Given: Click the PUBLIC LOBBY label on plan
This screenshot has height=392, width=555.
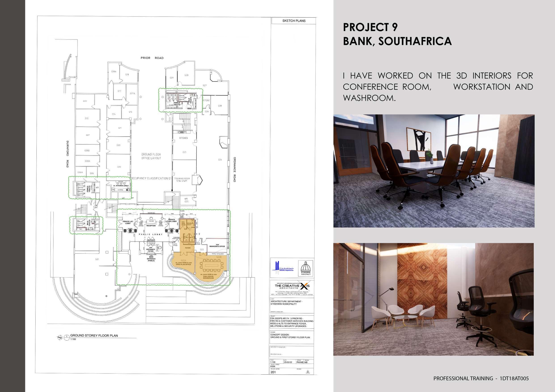Looking at the screenshot, I should coord(150,234).
